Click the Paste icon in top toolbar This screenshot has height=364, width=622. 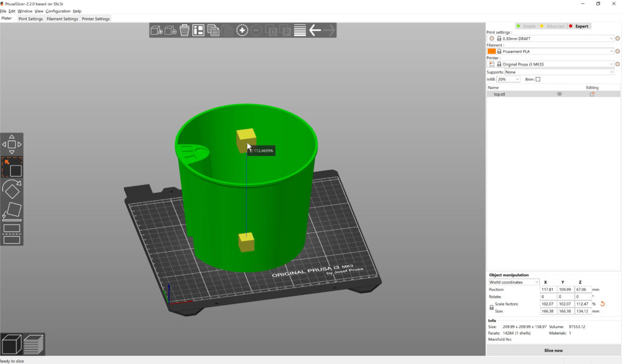click(x=227, y=30)
